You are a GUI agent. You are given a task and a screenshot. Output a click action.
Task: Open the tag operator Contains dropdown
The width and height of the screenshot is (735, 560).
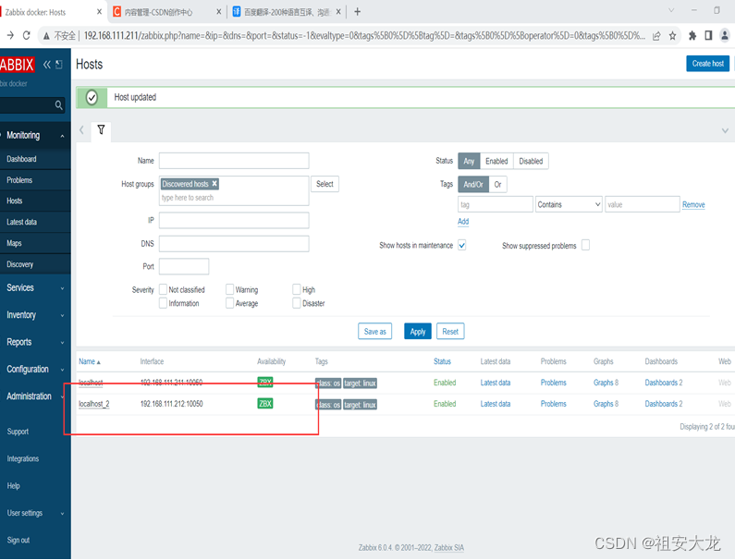coord(569,204)
